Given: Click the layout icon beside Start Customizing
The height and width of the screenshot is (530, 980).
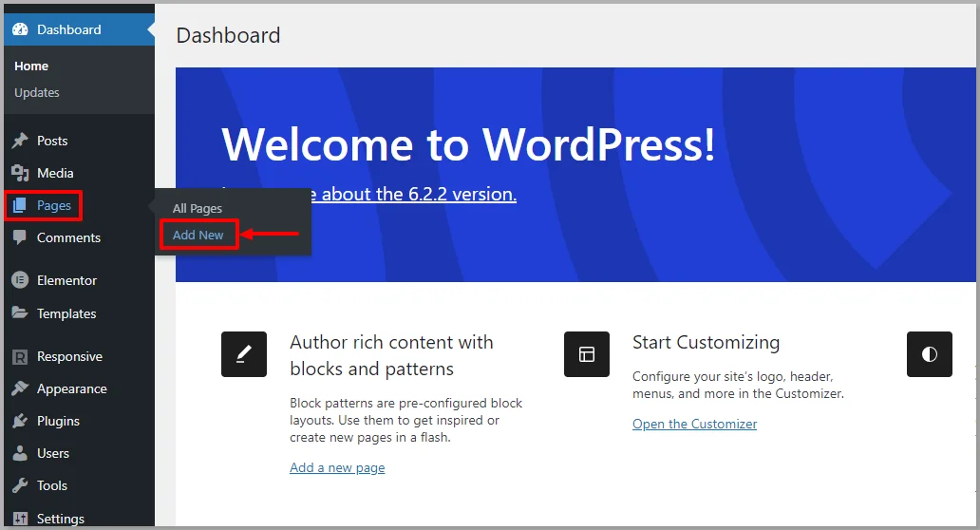Looking at the screenshot, I should pyautogui.click(x=586, y=354).
